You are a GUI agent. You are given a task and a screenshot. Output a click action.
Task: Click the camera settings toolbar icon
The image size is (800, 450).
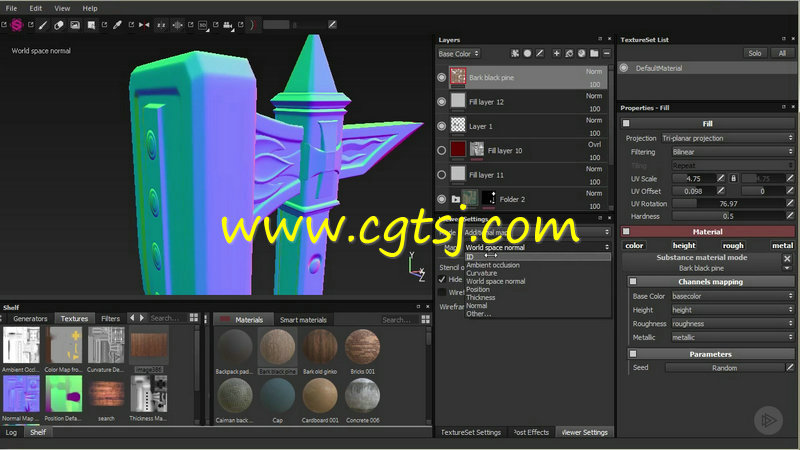228,25
